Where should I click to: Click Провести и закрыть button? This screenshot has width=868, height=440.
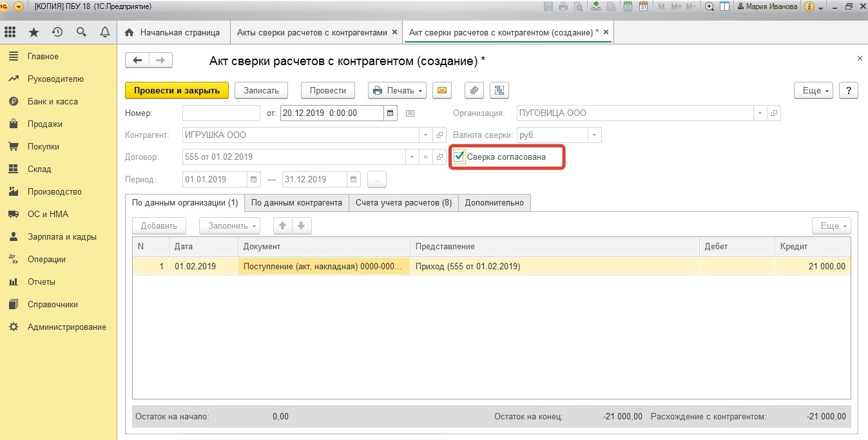tap(177, 91)
